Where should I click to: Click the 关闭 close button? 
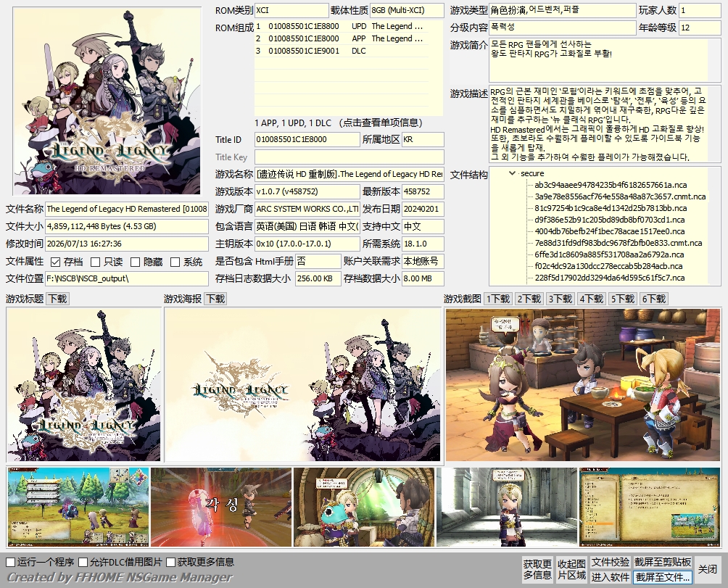click(x=708, y=569)
